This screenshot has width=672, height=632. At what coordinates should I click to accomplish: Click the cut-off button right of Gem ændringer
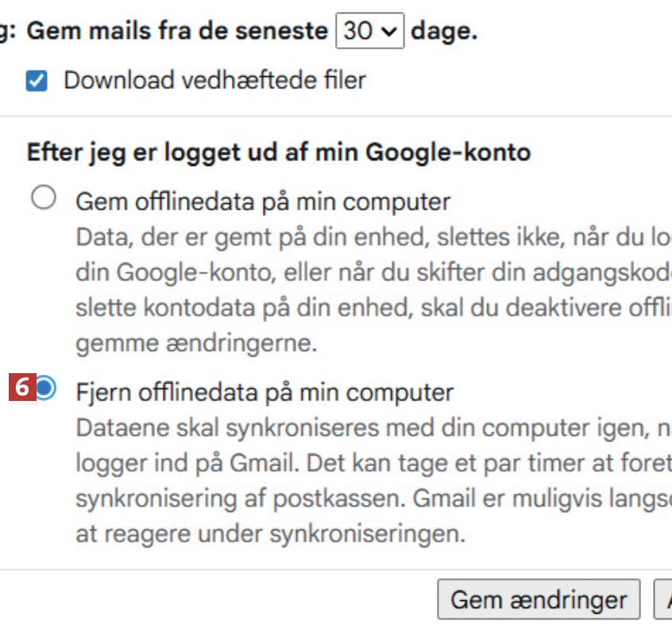point(663,599)
